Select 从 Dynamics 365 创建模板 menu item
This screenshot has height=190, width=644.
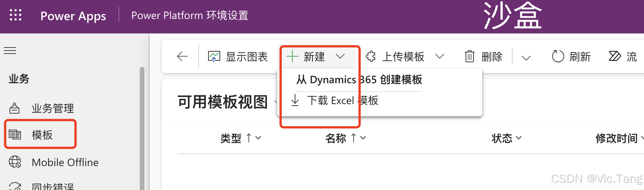[x=359, y=80]
